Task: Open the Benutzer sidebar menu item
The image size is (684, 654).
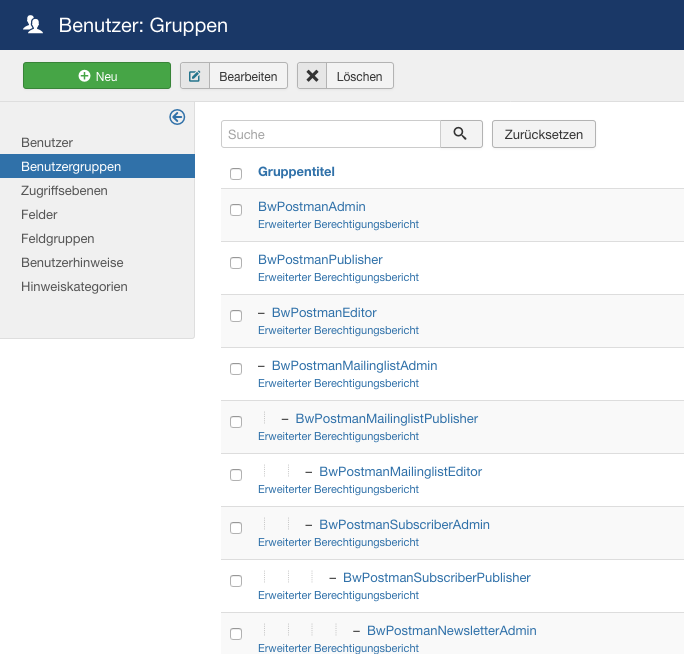Action: click(x=47, y=143)
